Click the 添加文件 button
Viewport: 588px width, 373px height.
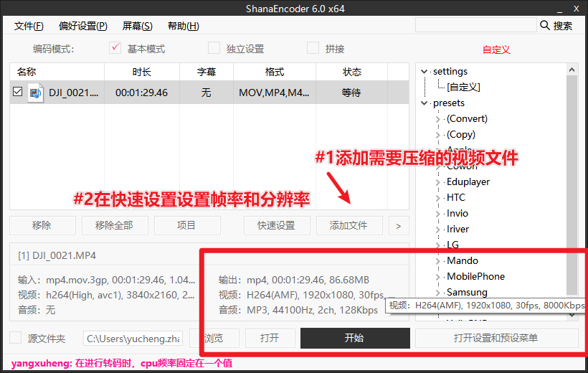click(x=349, y=225)
